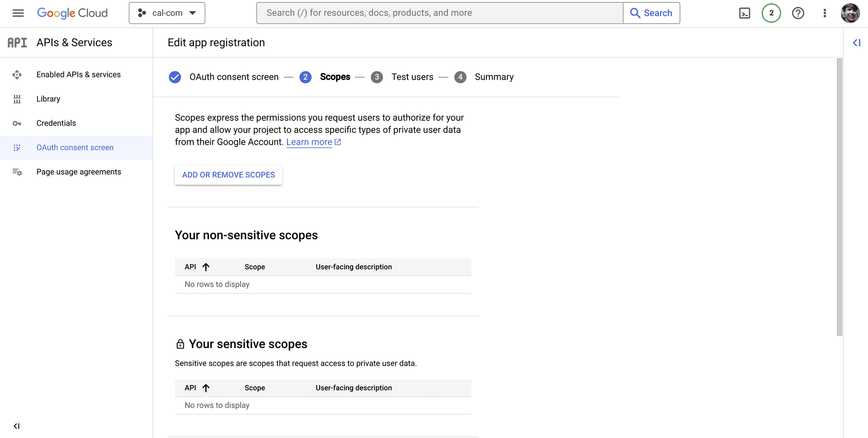Activate Cloud Shell terminal icon
The image size is (868, 438).
coord(744,13)
